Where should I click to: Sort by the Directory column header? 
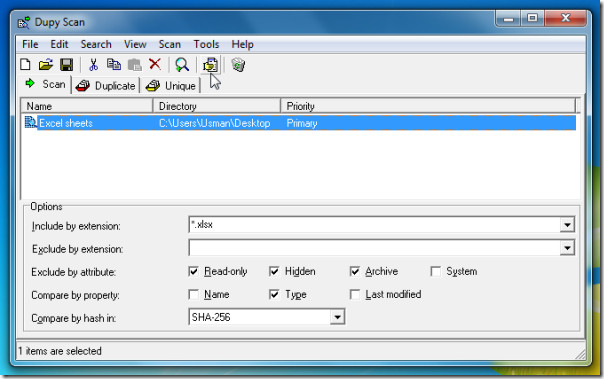point(217,106)
